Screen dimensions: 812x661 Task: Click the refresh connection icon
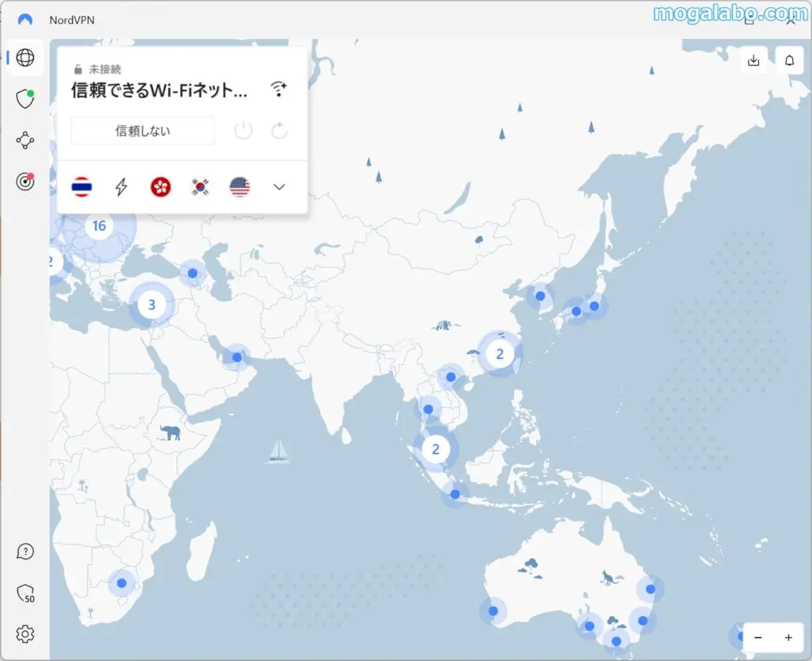(x=279, y=131)
